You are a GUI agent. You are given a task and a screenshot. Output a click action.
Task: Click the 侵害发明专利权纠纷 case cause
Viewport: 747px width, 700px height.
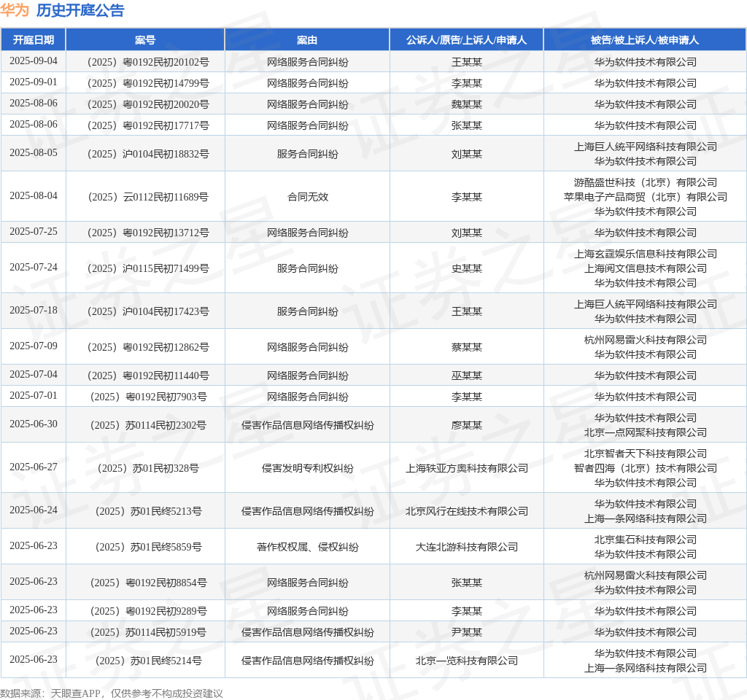pyautogui.click(x=308, y=469)
